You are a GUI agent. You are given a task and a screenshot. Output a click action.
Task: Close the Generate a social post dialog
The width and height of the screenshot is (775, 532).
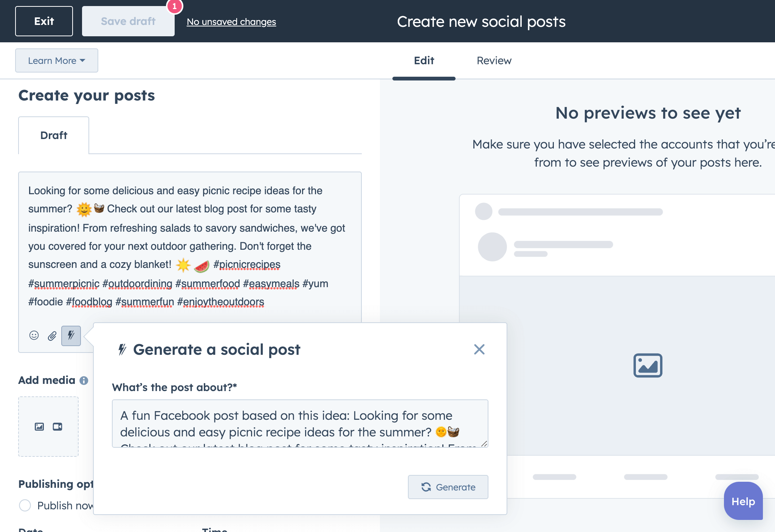click(479, 349)
